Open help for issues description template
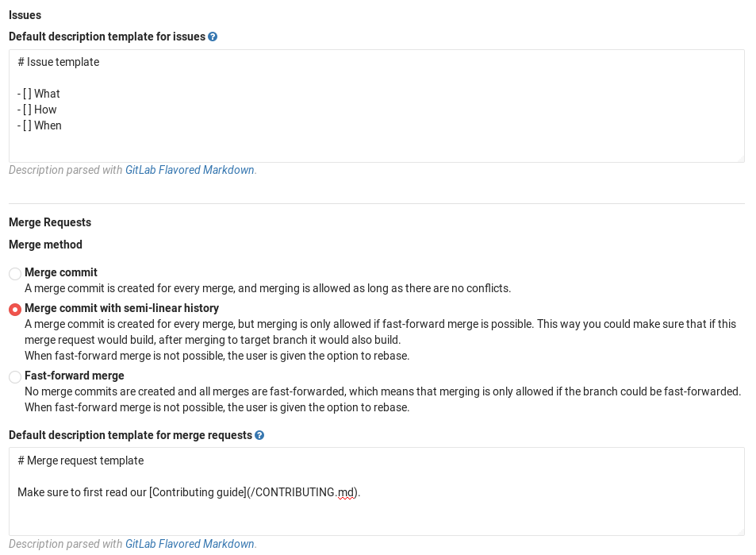Viewport: 756px width, 555px height. tap(211, 37)
